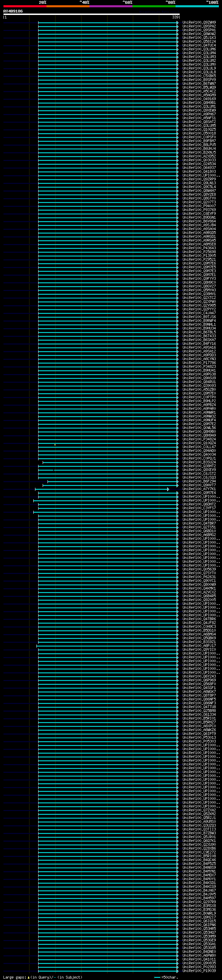Open hit UniRef100_B7ZBW3
Image resolution: width=222 pixels, height=980 pixels.
pos(199,833)
